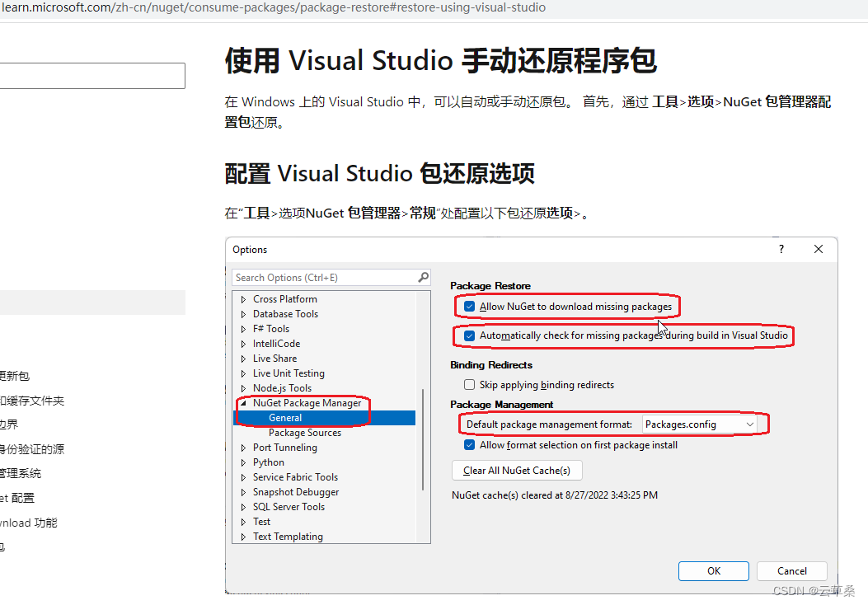Select Text Templating in the options tree
The height and width of the screenshot is (605, 868).
coord(288,536)
